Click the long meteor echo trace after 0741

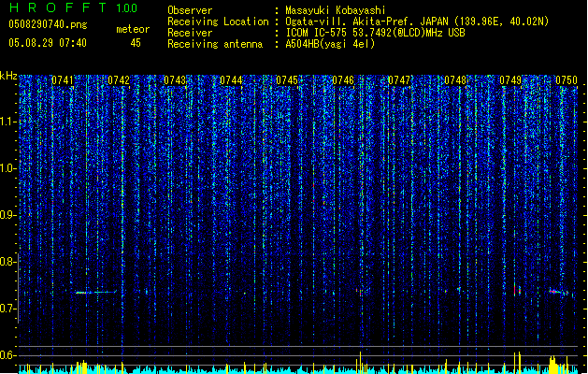96,292
